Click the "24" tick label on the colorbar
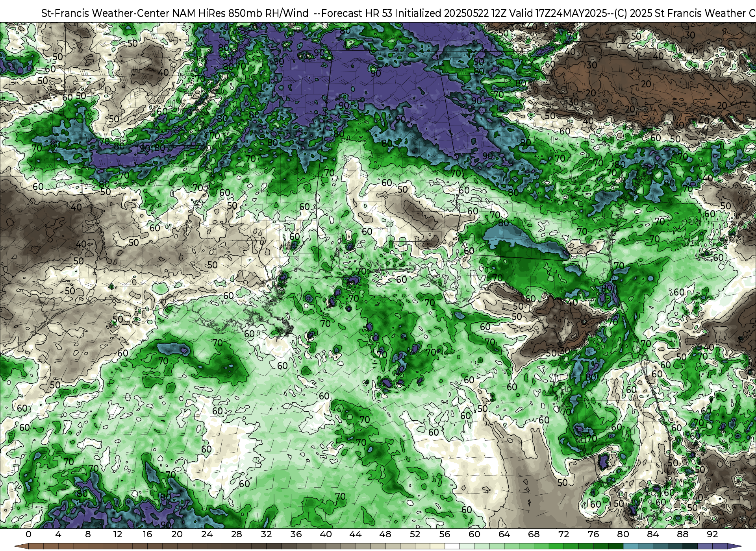Image resolution: width=756 pixels, height=551 pixels. pyautogui.click(x=207, y=534)
